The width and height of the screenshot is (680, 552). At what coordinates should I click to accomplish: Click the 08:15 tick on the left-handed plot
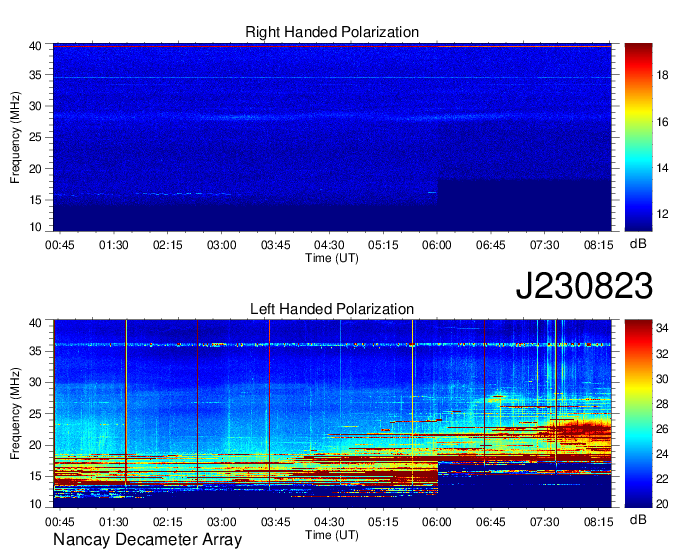pos(598,522)
